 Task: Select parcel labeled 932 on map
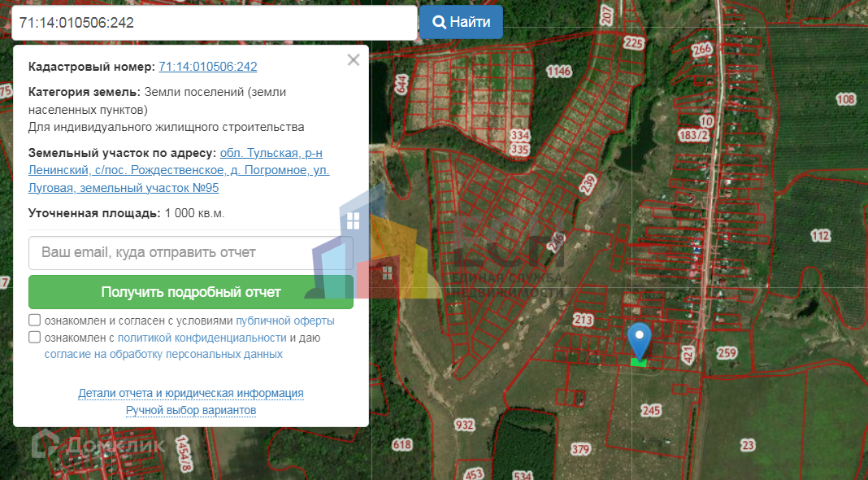464,425
